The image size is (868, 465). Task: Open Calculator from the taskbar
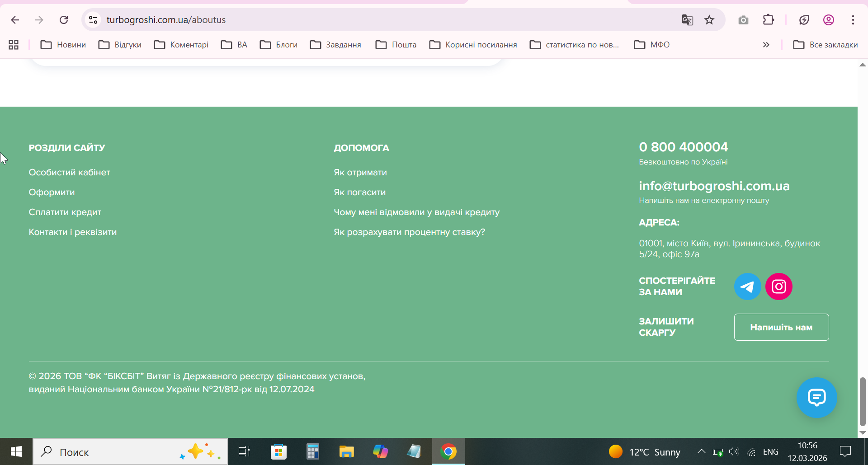[312, 451]
